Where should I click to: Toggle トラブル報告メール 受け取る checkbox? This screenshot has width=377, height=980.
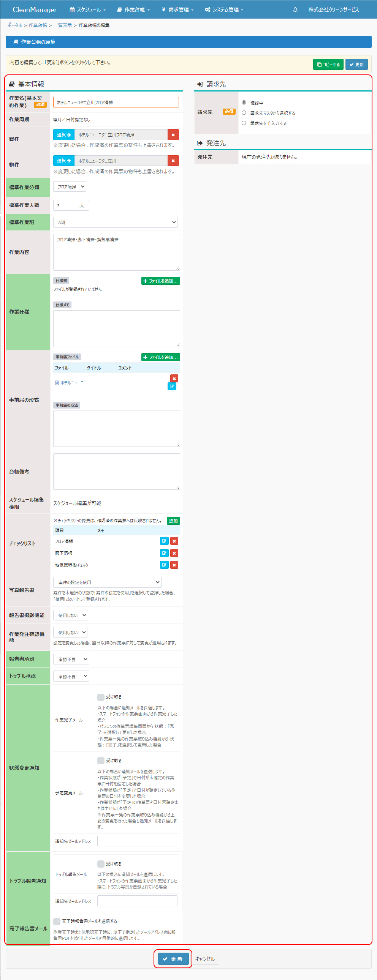tap(101, 864)
